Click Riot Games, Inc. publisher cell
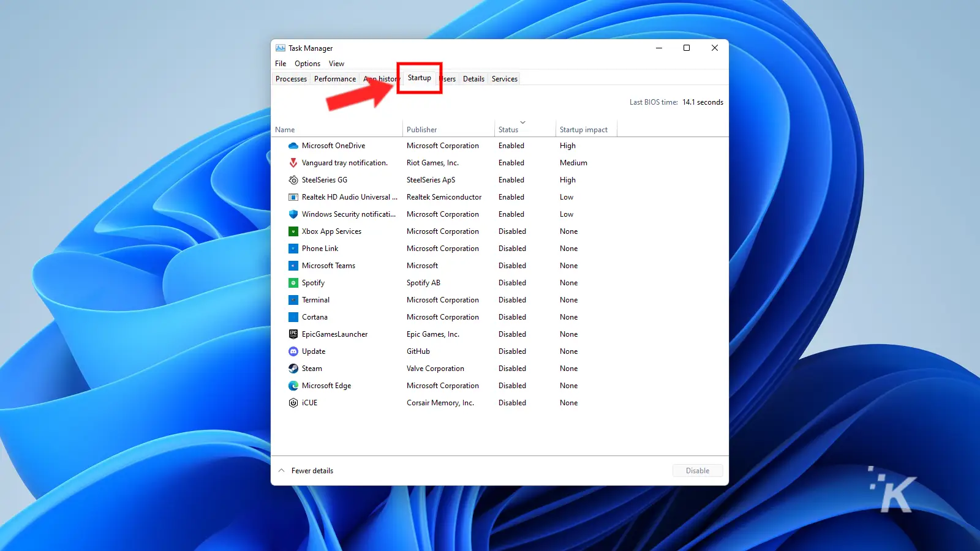 coord(432,163)
